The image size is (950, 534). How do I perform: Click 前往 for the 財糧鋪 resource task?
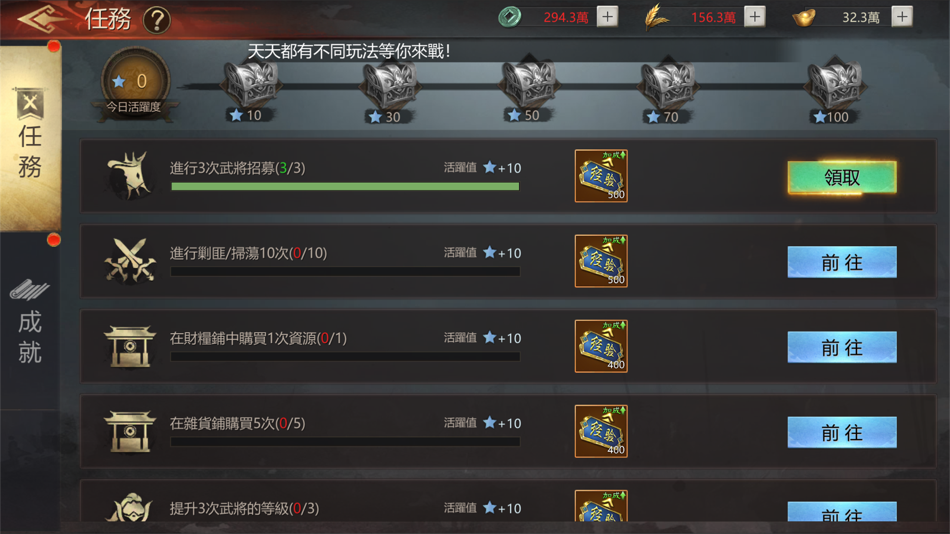842,347
